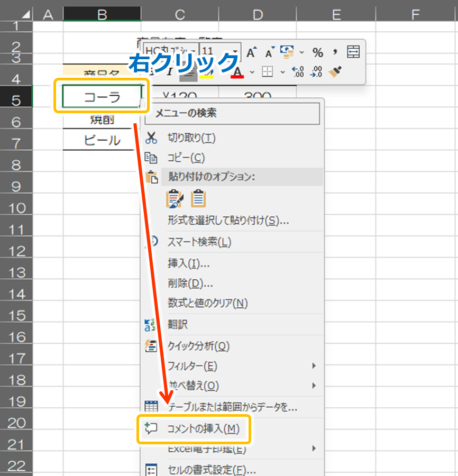
Task: Click the red font color button
Action: (237, 71)
